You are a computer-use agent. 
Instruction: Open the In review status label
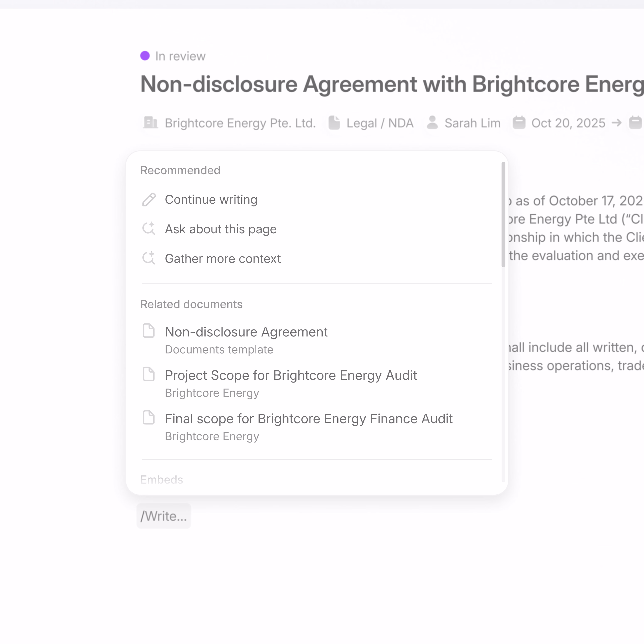pyautogui.click(x=180, y=56)
